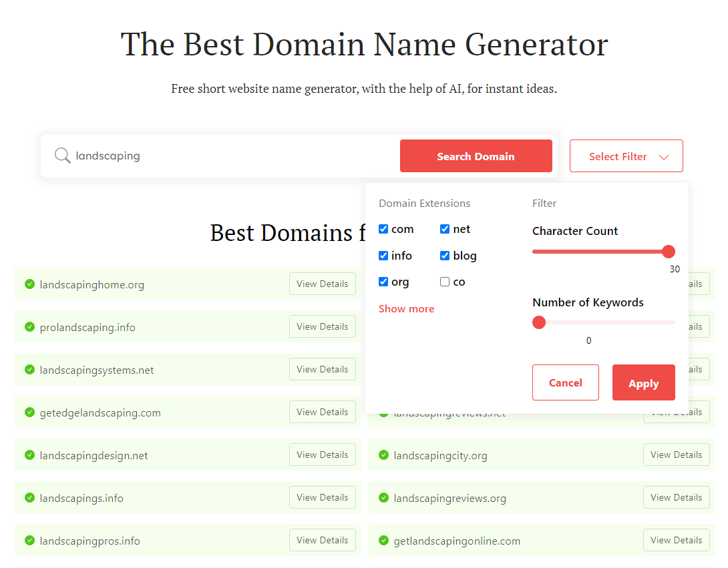
Task: Apply the selected filters
Action: click(643, 383)
